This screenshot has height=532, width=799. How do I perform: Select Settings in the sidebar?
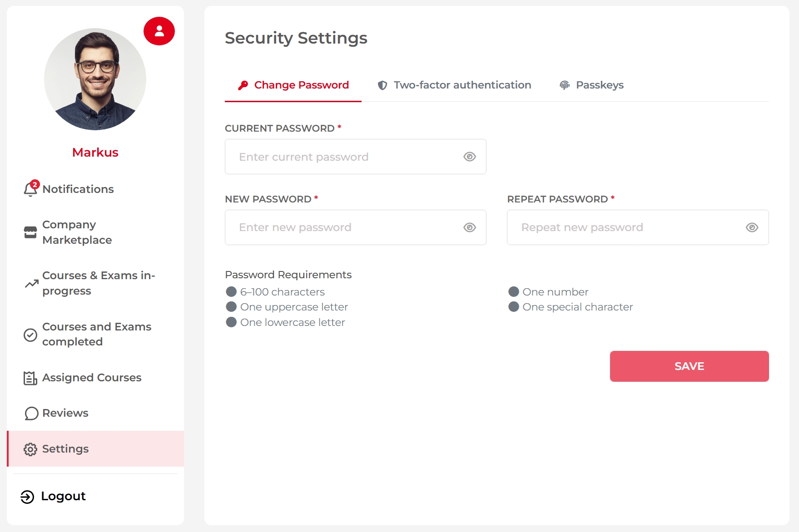click(x=95, y=449)
